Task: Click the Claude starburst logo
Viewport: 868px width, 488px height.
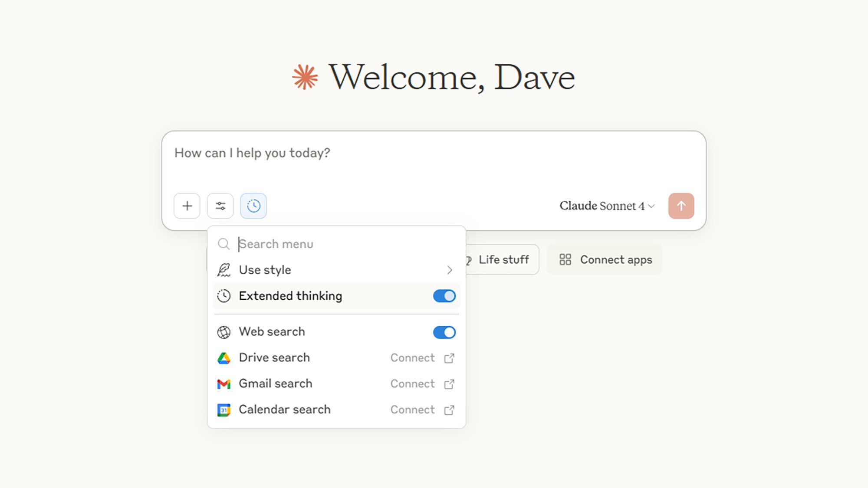Action: pos(305,77)
